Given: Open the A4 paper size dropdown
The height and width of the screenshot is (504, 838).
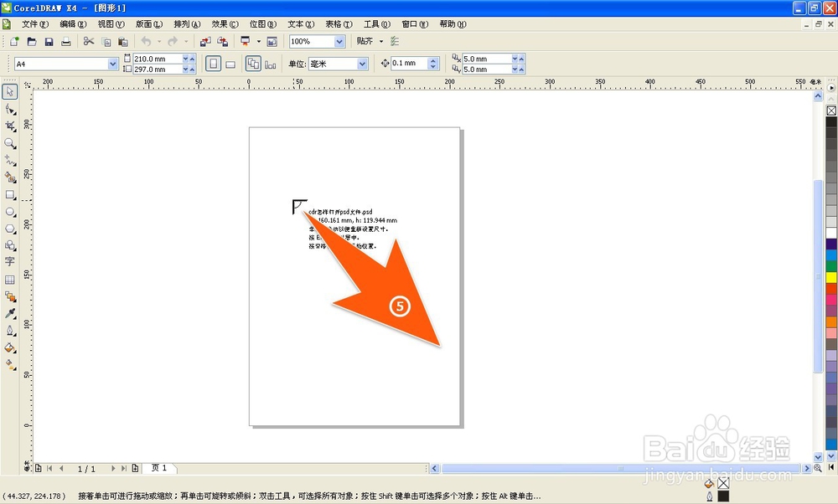Looking at the screenshot, I should coord(113,64).
